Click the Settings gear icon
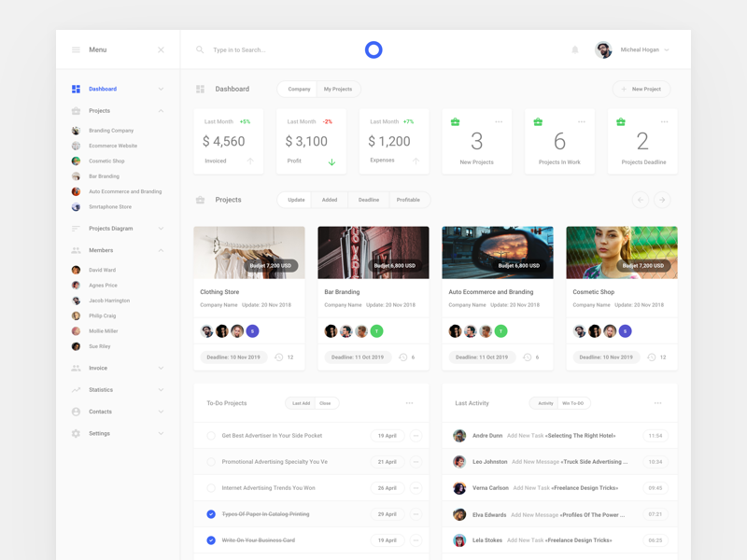This screenshot has height=560, width=747. coord(76,433)
